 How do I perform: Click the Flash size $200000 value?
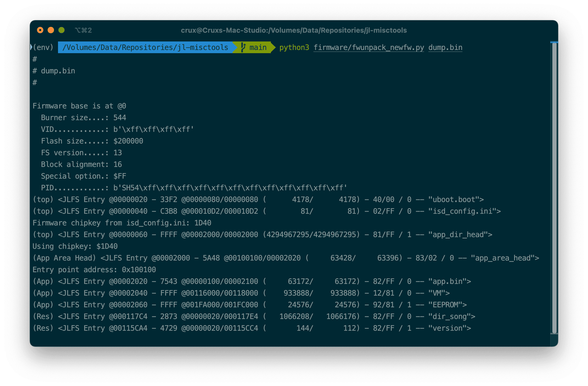(x=128, y=141)
